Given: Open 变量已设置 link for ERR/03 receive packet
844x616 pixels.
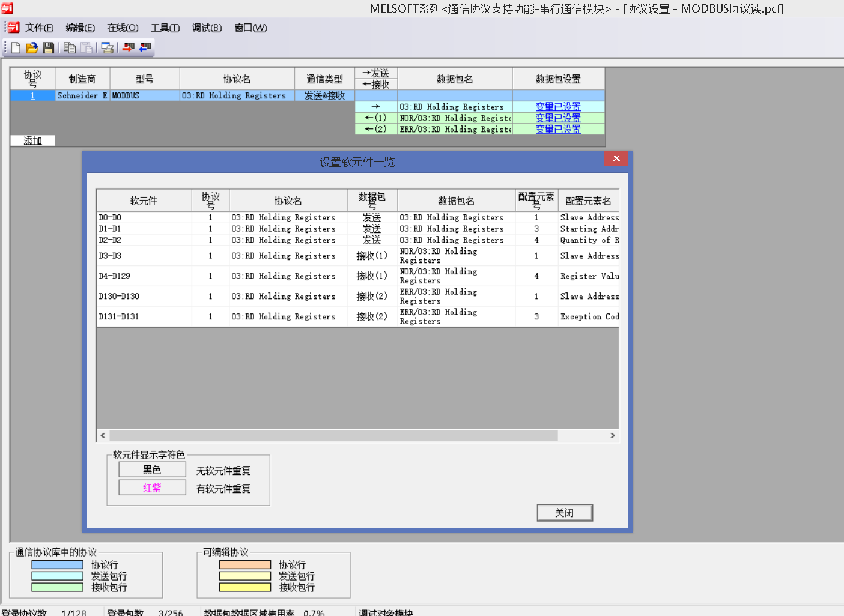Looking at the screenshot, I should 558,129.
